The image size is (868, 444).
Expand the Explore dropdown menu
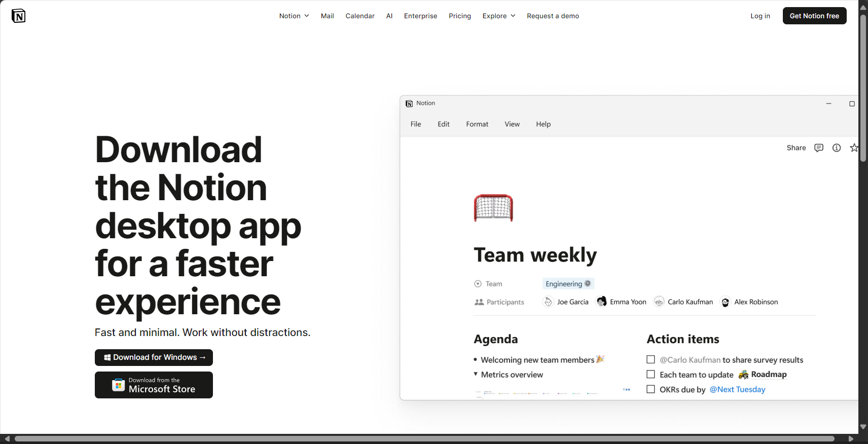click(499, 16)
